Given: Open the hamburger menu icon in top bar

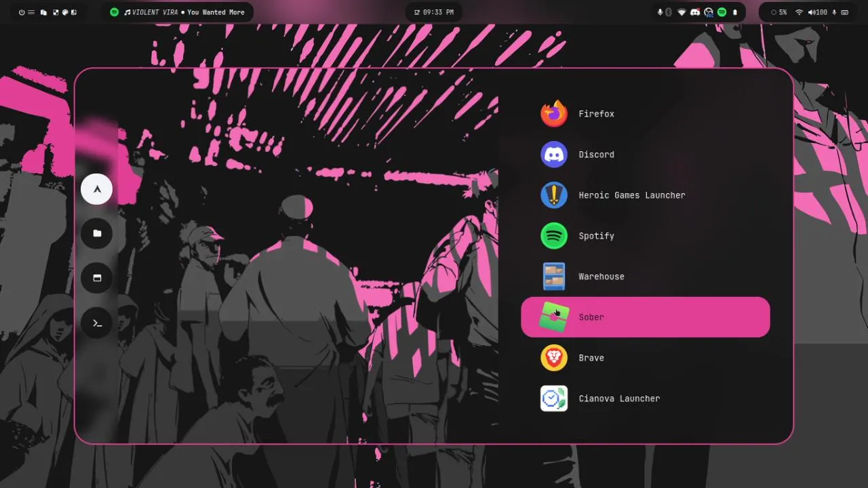Looking at the screenshot, I should click(x=31, y=12).
